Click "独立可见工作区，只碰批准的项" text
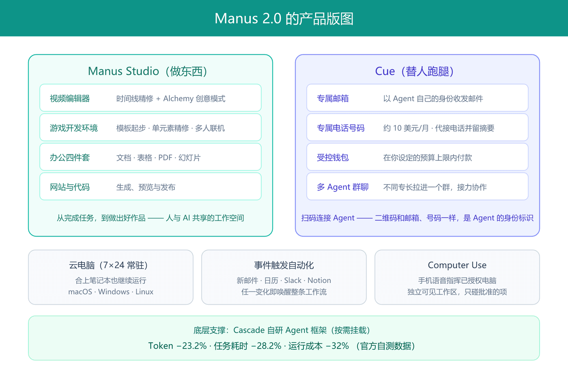The height and width of the screenshot is (392, 568). tap(457, 292)
